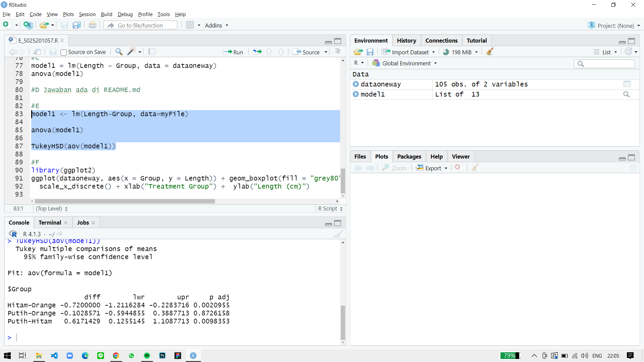The height and width of the screenshot is (362, 644).
Task: Clear workspace objects with the broom icon
Action: coord(490,51)
